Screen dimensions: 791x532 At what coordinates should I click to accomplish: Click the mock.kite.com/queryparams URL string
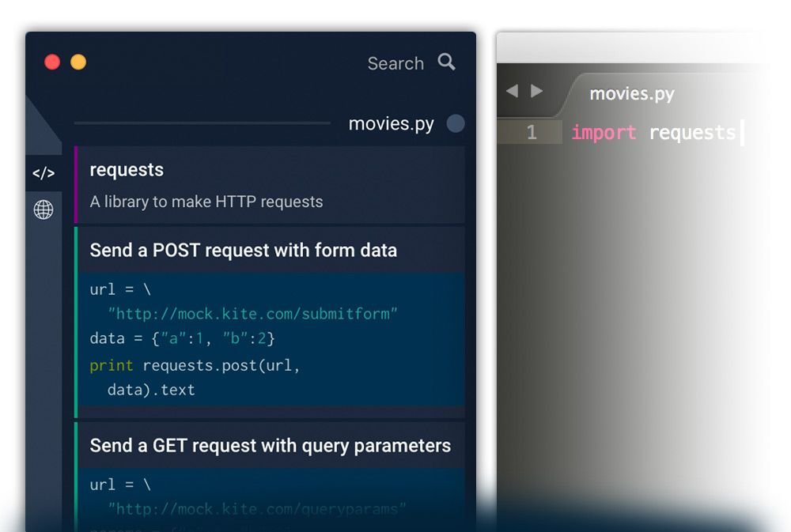257,508
